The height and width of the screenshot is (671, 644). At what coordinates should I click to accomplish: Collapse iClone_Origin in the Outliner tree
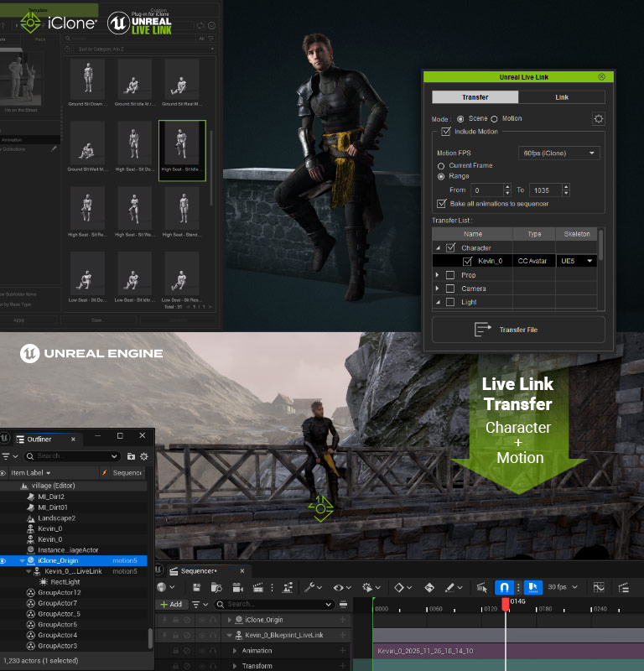tap(22, 560)
